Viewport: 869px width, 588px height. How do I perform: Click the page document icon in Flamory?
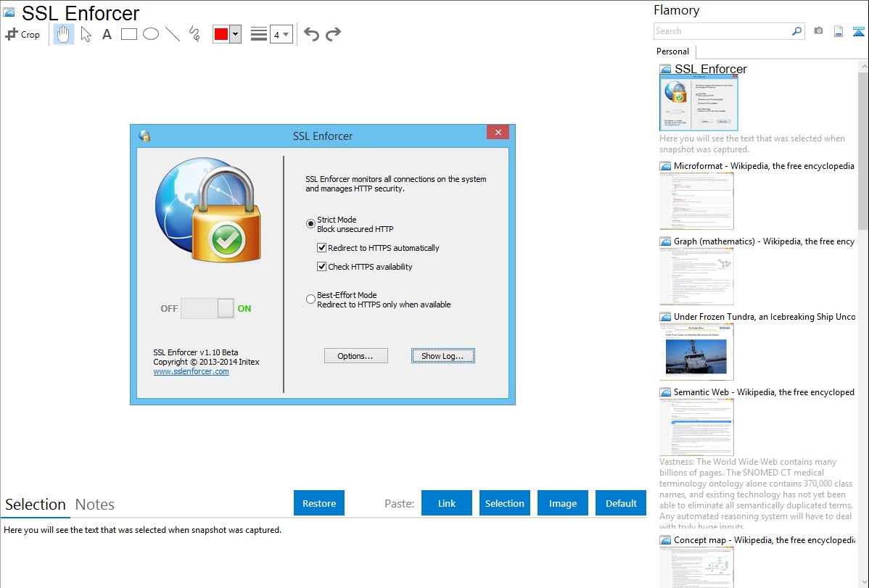pyautogui.click(x=839, y=31)
